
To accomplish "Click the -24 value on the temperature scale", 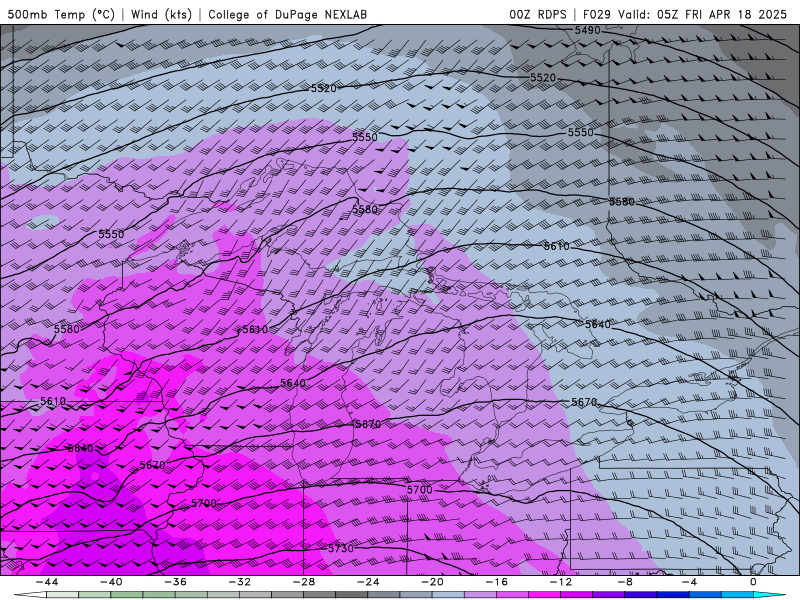I will tap(368, 582).
